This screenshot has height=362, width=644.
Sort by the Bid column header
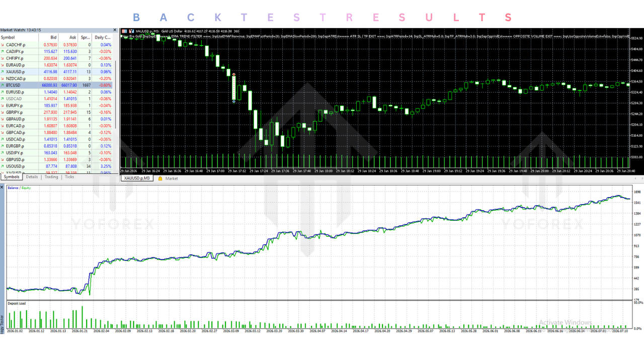(x=49, y=37)
